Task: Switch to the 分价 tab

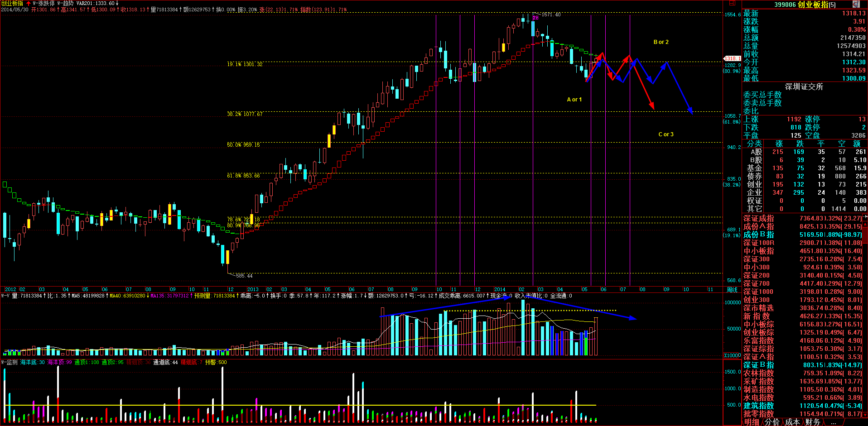Action: pos(772,422)
